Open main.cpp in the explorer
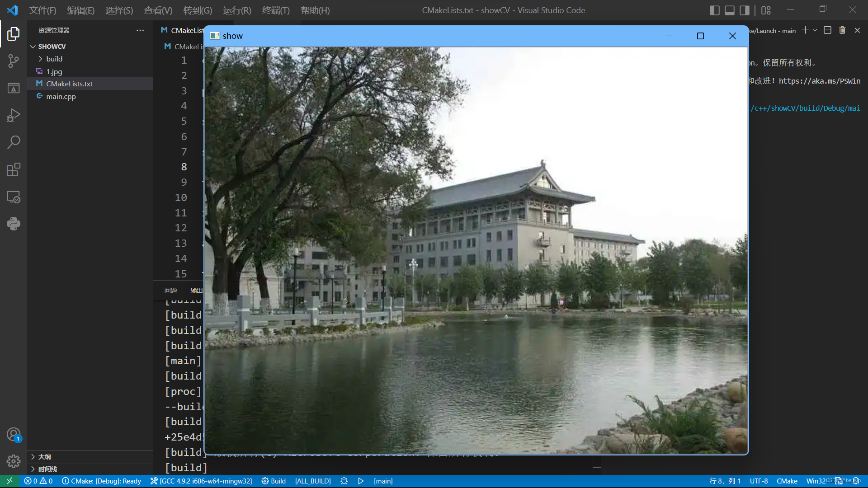The width and height of the screenshot is (868, 488). (61, 96)
